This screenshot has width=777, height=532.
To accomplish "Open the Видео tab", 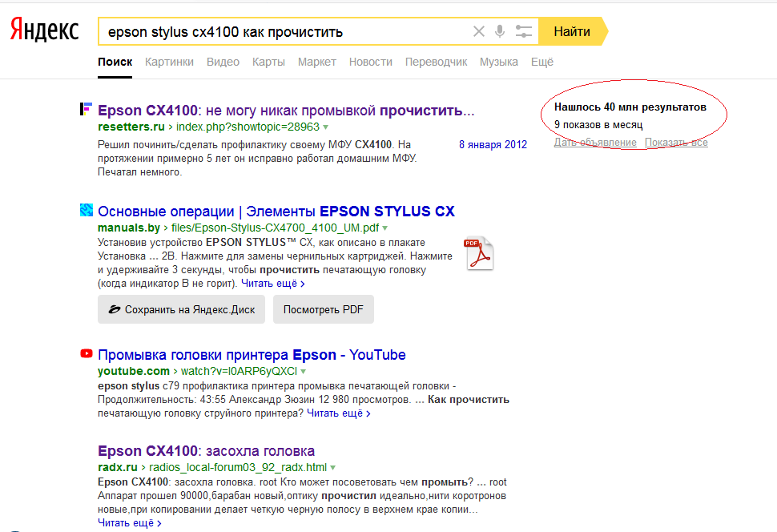I will (x=223, y=62).
